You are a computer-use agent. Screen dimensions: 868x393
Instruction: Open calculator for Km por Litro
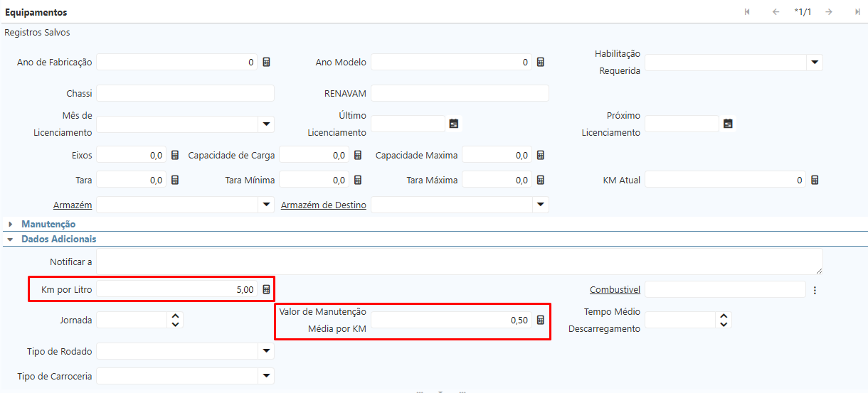(x=266, y=289)
